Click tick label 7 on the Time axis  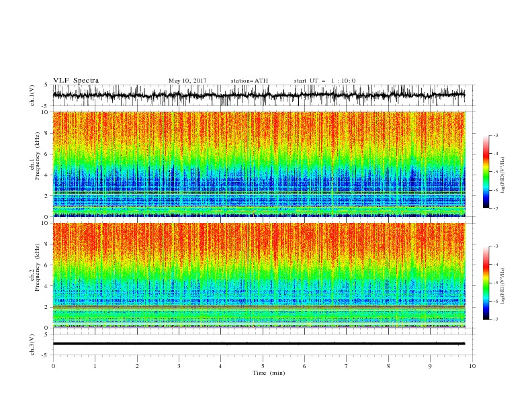click(347, 366)
